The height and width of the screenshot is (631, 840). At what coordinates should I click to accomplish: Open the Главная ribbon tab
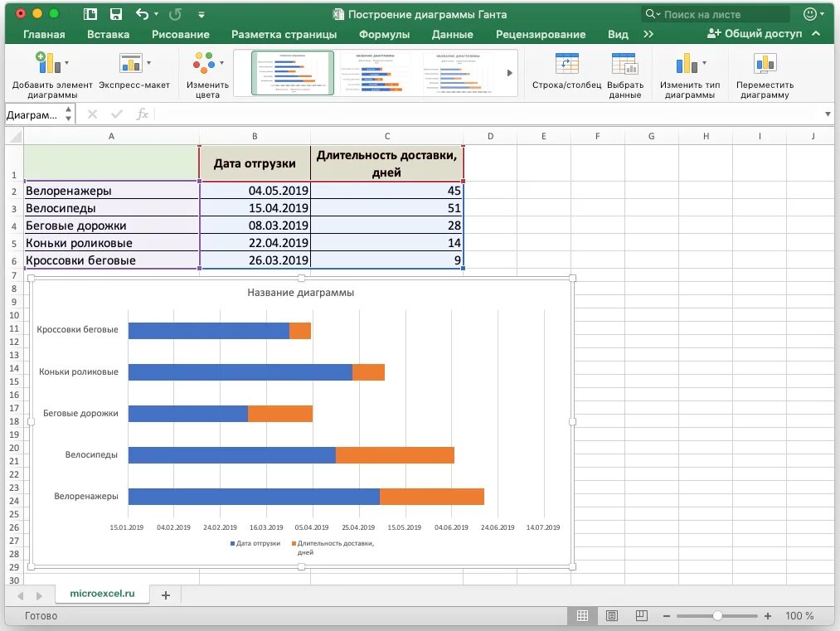coord(44,34)
